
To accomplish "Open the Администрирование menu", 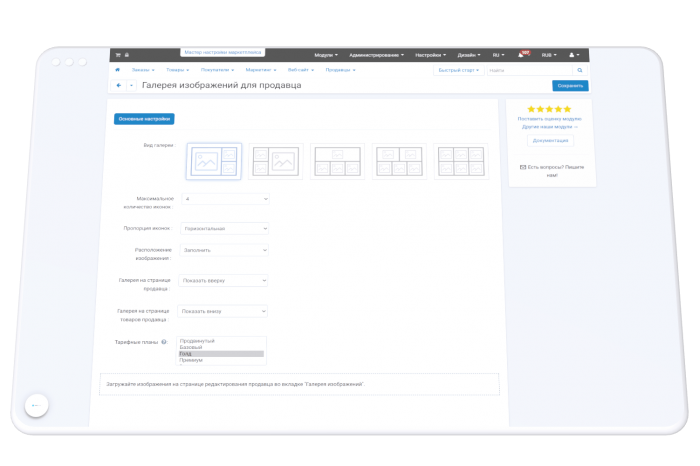I will 376,55.
